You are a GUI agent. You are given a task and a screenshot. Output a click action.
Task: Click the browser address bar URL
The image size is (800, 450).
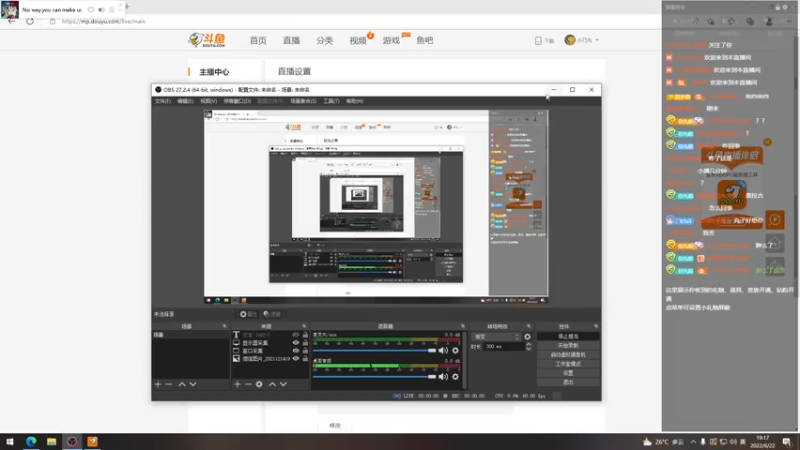tap(104, 21)
